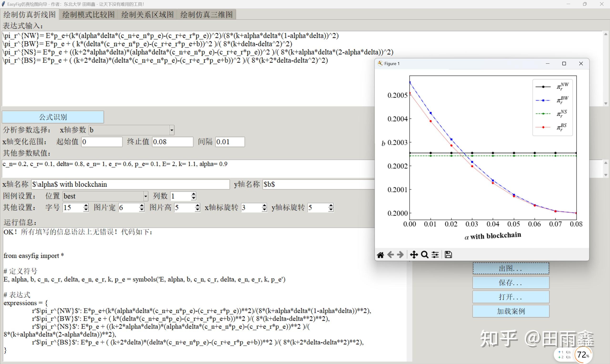Select the Zoom to rectangle tool
The image size is (610, 364).
point(425,255)
